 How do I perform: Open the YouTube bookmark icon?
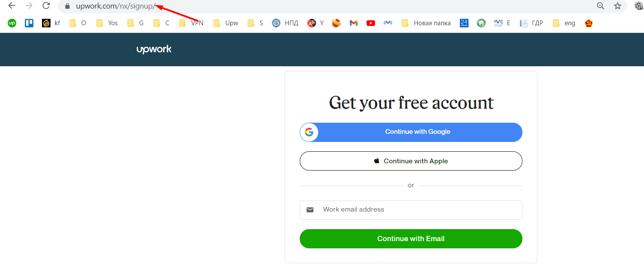click(371, 23)
